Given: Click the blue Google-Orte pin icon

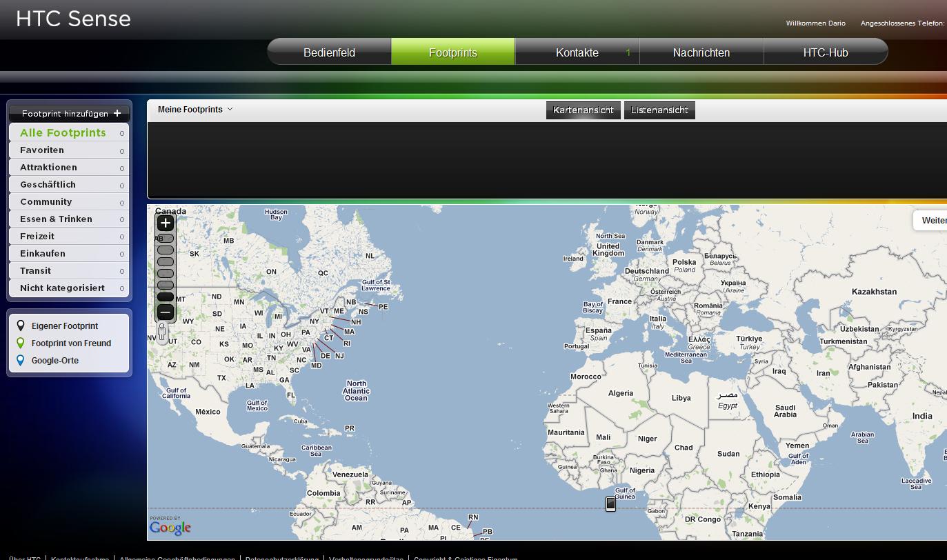Looking at the screenshot, I should coord(21,360).
